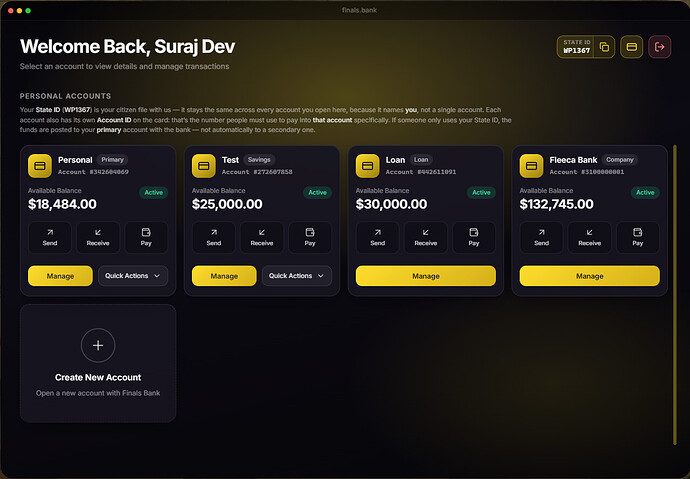Manage the Fleeca Bank account
The height and width of the screenshot is (479, 690).
pos(590,276)
